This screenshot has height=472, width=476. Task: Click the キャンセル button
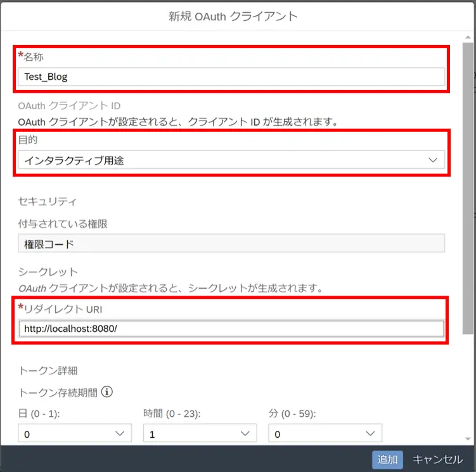[x=437, y=459]
